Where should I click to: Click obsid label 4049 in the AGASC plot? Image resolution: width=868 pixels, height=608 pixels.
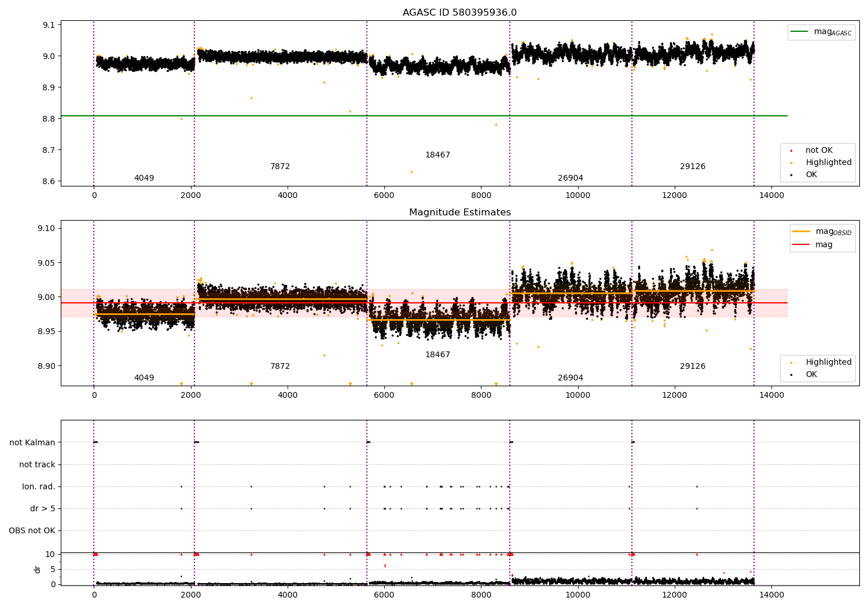point(144,178)
